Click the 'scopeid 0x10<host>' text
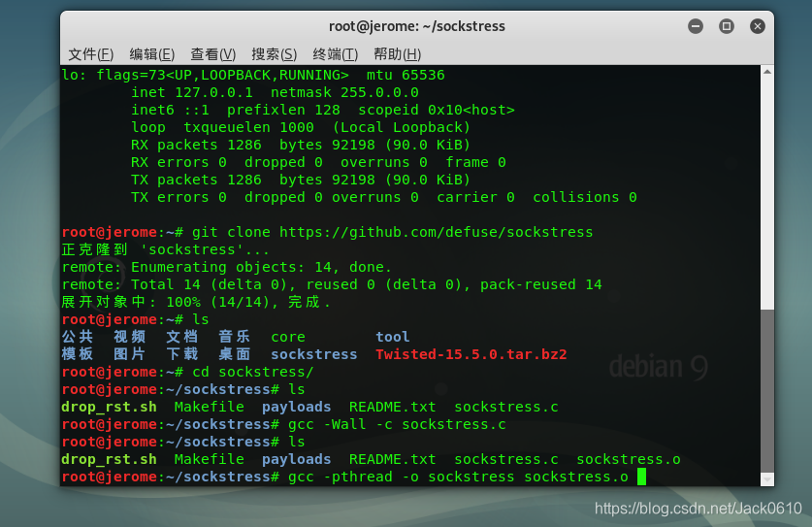This screenshot has width=812, height=527. coord(436,110)
